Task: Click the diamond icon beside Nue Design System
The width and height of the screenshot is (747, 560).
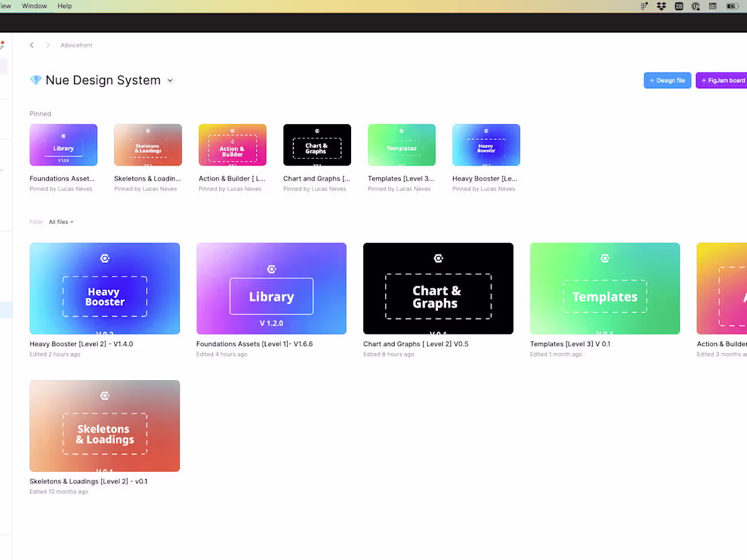Action: [x=35, y=80]
